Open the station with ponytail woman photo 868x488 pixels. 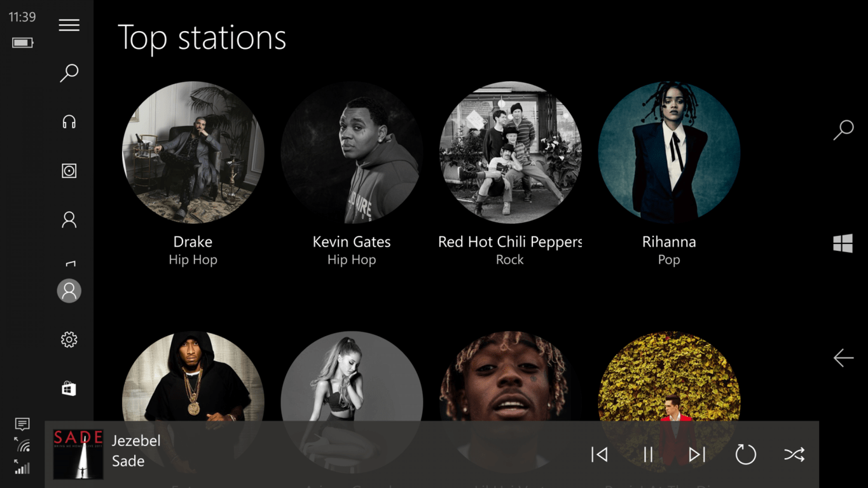[x=352, y=376]
